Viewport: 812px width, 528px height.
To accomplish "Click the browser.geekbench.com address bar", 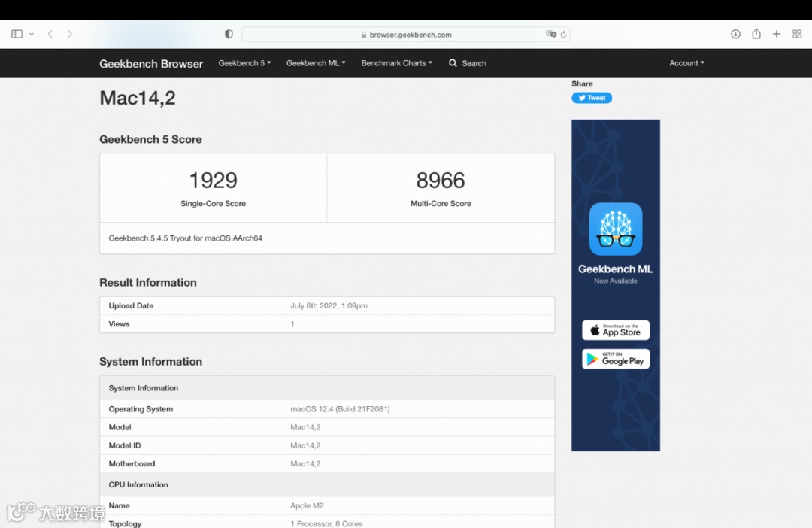I will [405, 34].
